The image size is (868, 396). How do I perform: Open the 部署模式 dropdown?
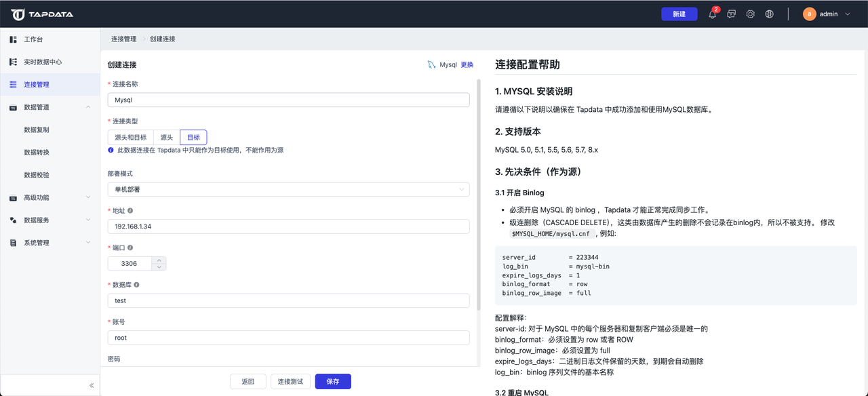coord(288,189)
